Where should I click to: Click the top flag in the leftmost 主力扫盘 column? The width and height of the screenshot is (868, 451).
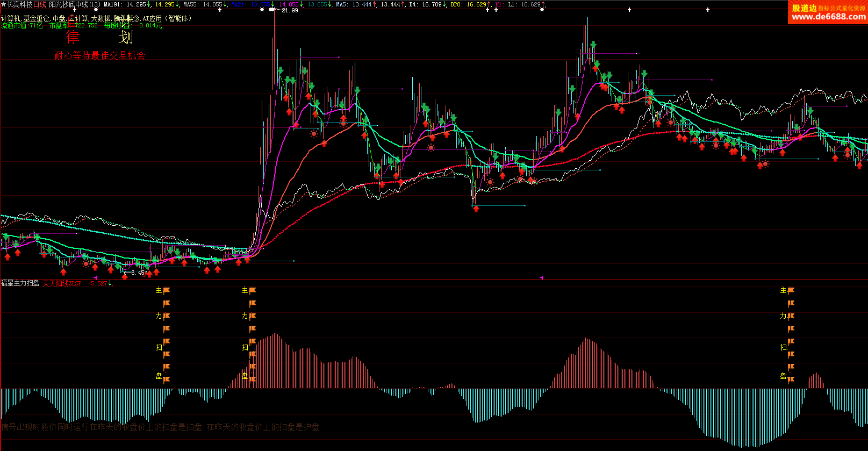(167, 290)
